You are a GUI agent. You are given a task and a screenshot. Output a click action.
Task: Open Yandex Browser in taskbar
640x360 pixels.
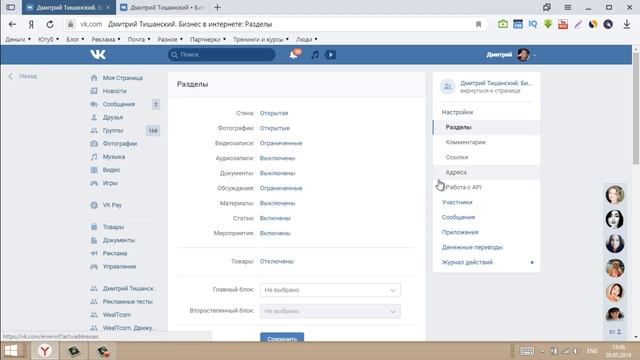point(45,351)
